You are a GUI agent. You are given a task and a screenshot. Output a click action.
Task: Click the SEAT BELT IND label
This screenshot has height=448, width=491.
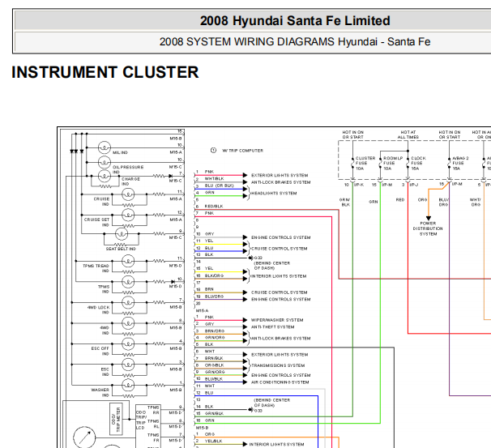[x=121, y=249]
